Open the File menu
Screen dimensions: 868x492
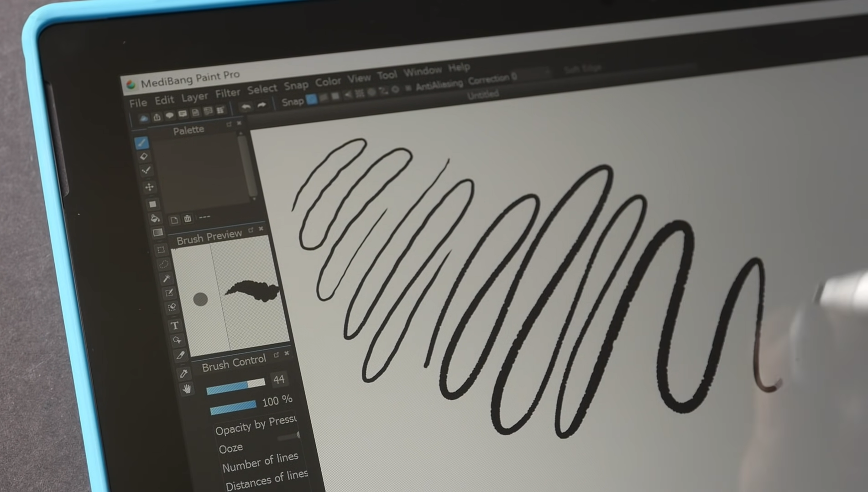coord(138,103)
